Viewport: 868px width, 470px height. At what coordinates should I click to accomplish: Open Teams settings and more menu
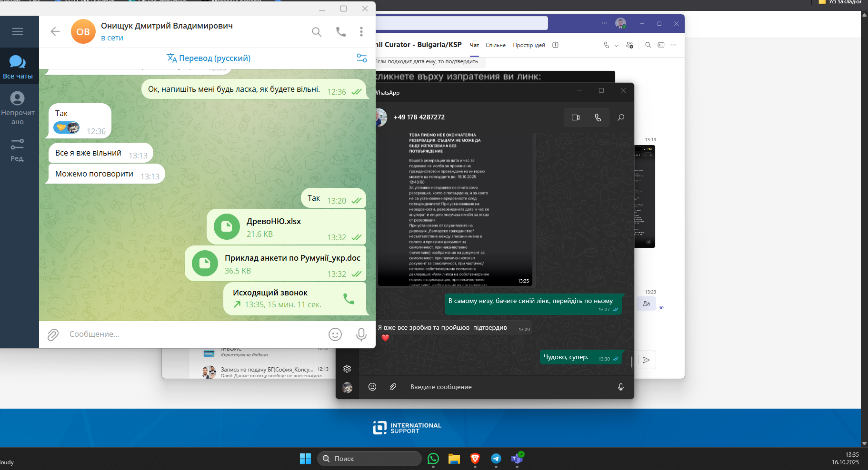coord(604,23)
